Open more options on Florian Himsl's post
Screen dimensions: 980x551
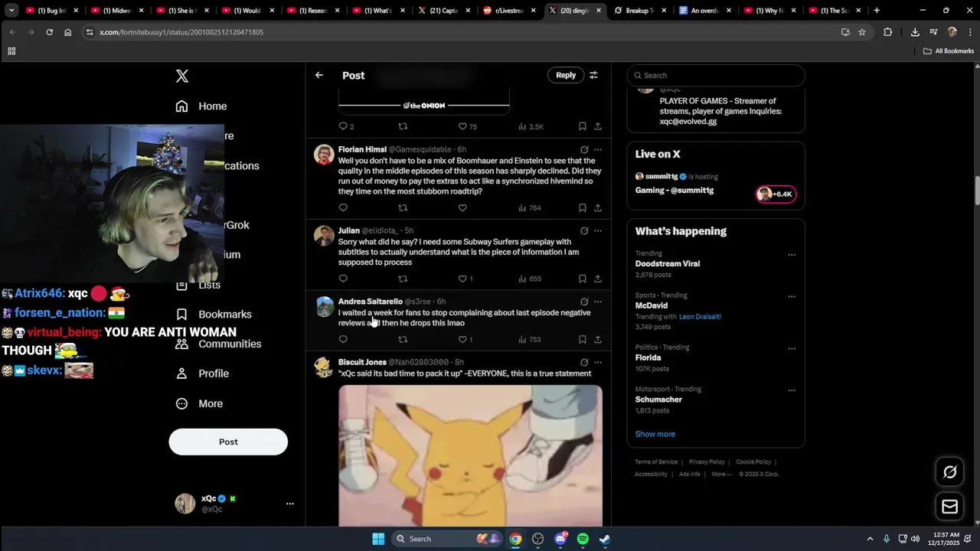click(598, 149)
